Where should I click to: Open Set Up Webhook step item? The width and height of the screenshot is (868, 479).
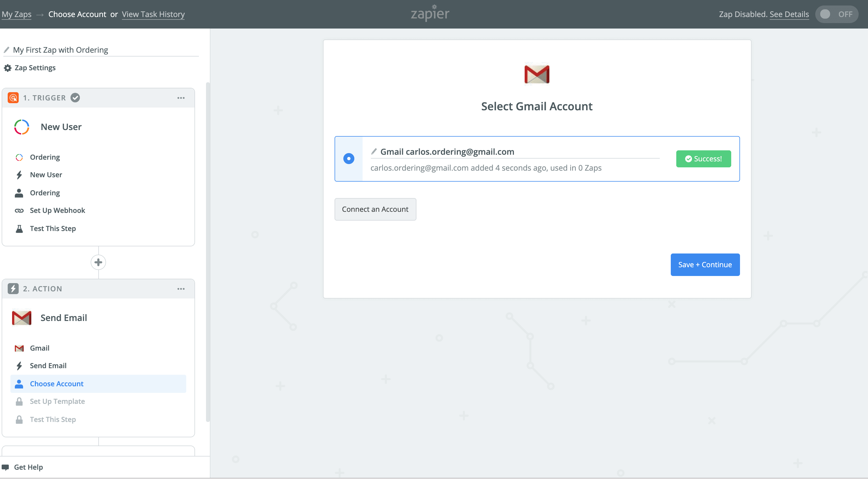57,210
